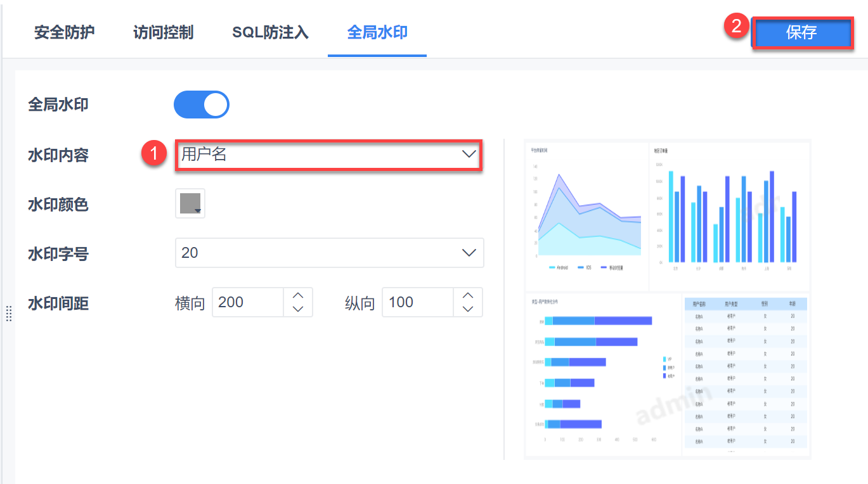Toggle the 全局水印 switch off
The width and height of the screenshot is (868, 484).
point(201,105)
